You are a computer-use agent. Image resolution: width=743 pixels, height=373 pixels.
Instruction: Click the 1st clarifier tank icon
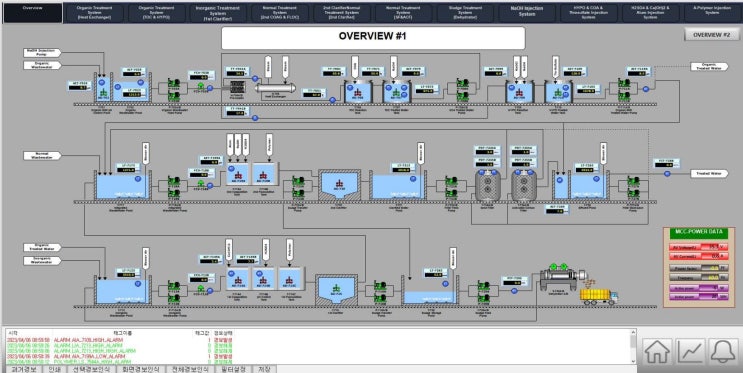336,290
